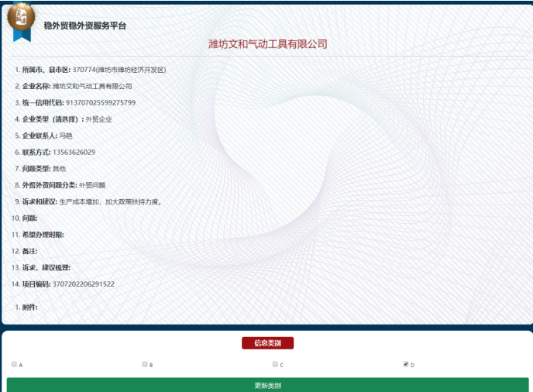Click the 问题类型 value 其他
The width and height of the screenshot is (533, 392).
tap(59, 169)
